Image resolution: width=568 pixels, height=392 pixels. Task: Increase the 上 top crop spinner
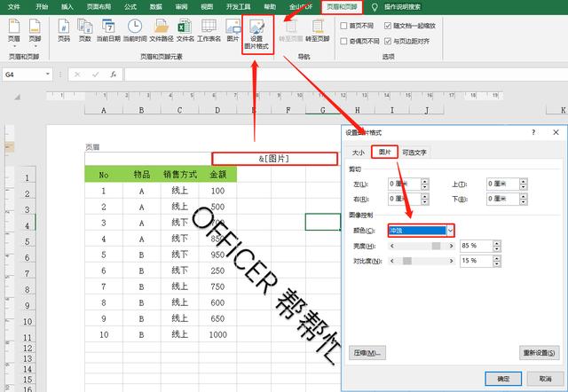[x=523, y=181]
